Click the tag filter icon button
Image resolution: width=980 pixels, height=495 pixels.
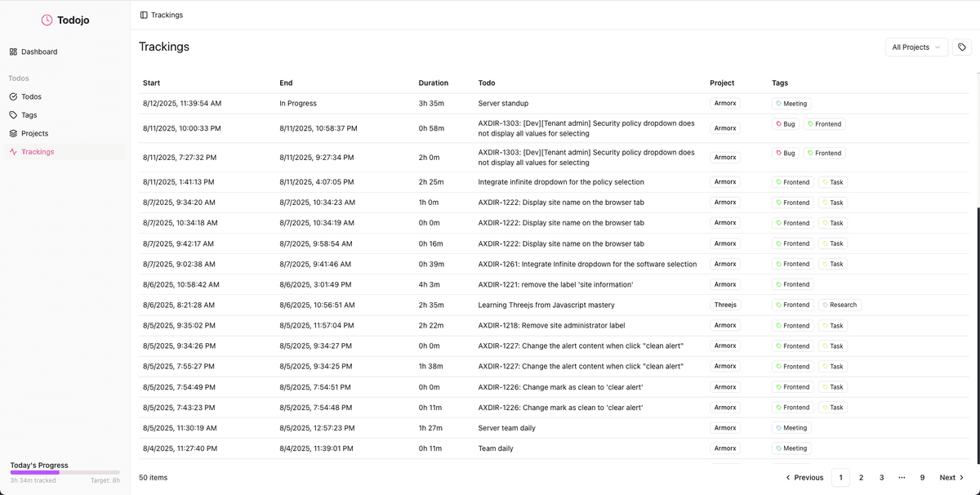[962, 47]
